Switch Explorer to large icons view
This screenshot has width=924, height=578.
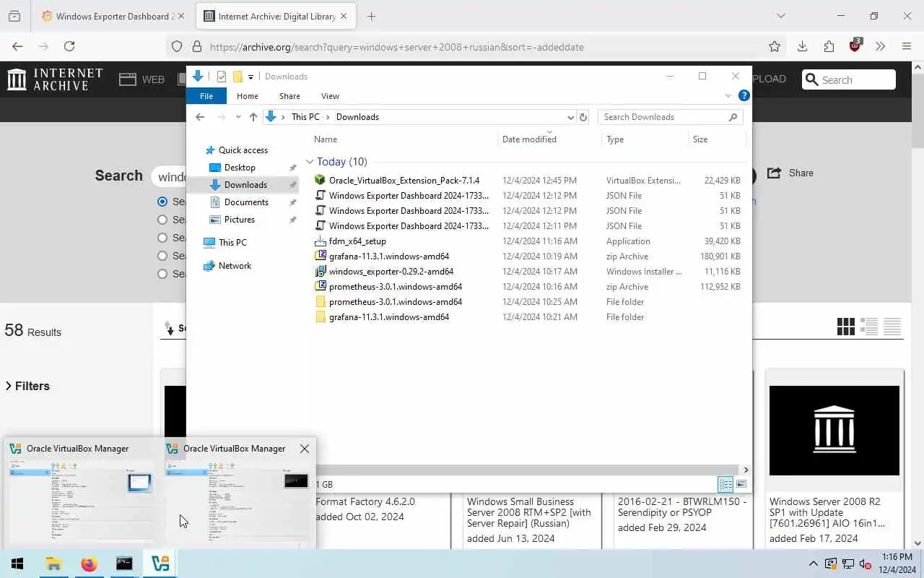tap(741, 484)
